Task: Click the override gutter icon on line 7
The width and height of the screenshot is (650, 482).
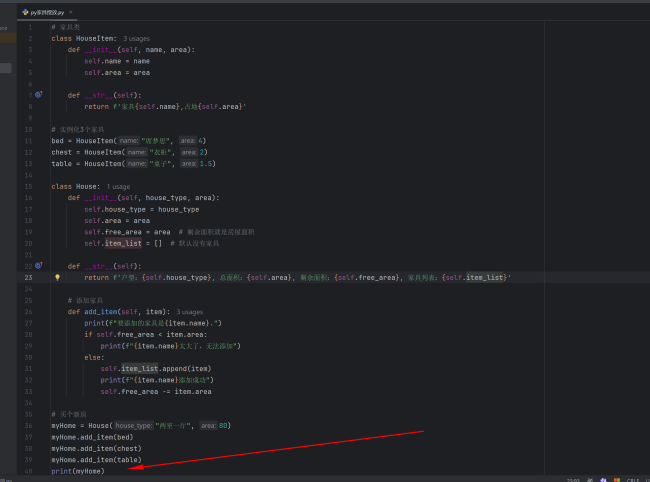Action: (x=39, y=94)
